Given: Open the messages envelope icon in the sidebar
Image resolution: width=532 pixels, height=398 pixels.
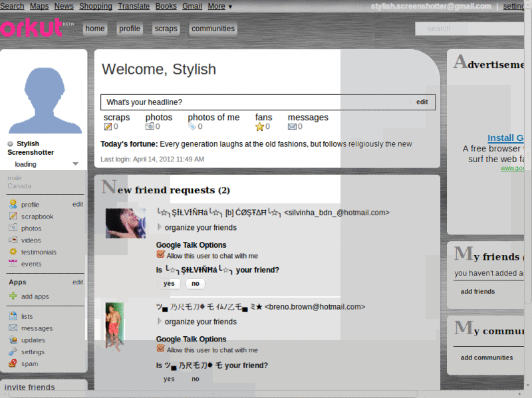Looking at the screenshot, I should pyautogui.click(x=13, y=328).
